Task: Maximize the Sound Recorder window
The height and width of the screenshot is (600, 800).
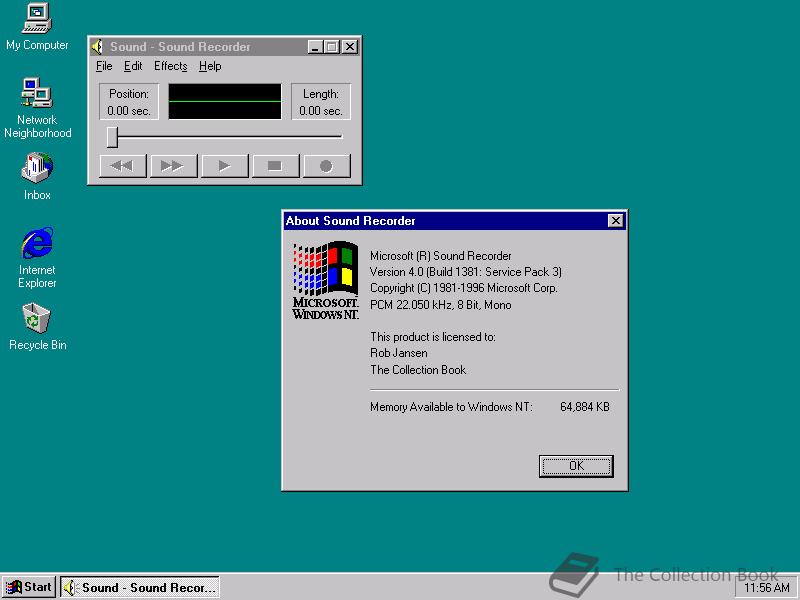Action: (x=332, y=47)
